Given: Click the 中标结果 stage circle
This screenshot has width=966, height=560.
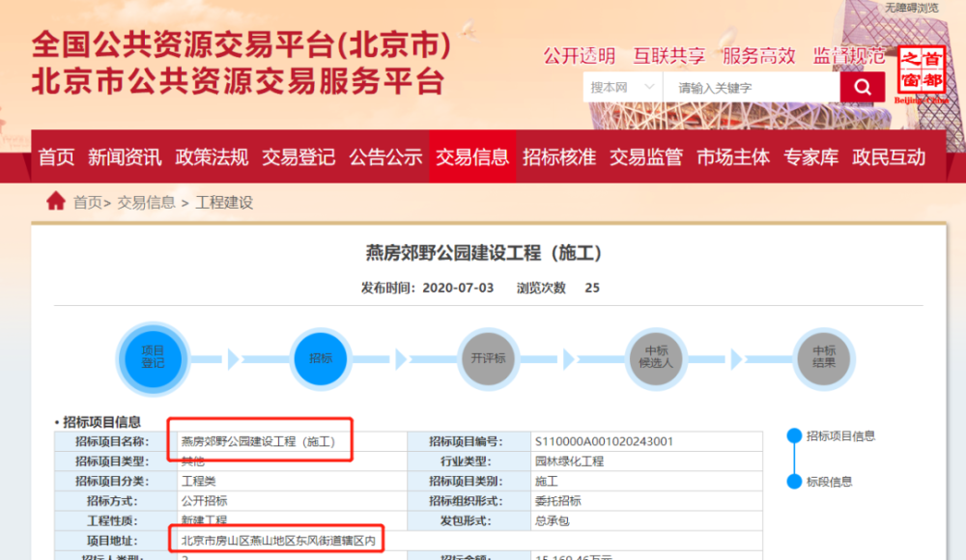Looking at the screenshot, I should click(x=823, y=358).
